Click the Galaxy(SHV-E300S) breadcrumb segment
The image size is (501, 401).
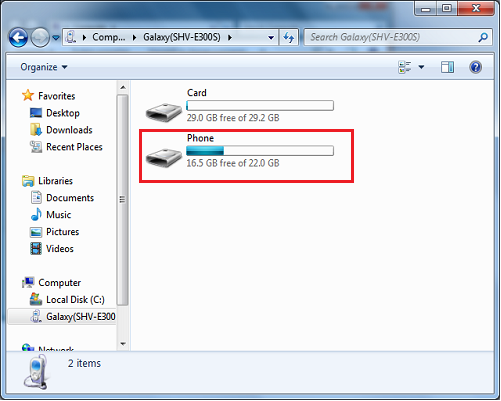(182, 37)
